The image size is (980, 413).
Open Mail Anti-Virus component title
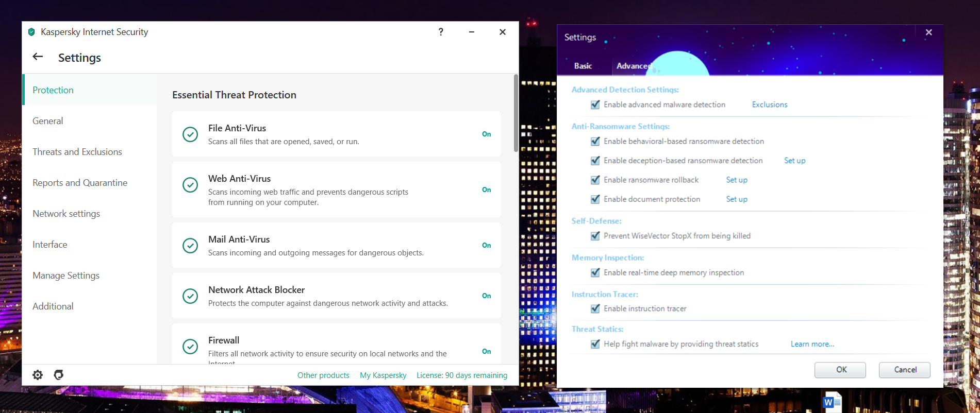click(x=239, y=239)
